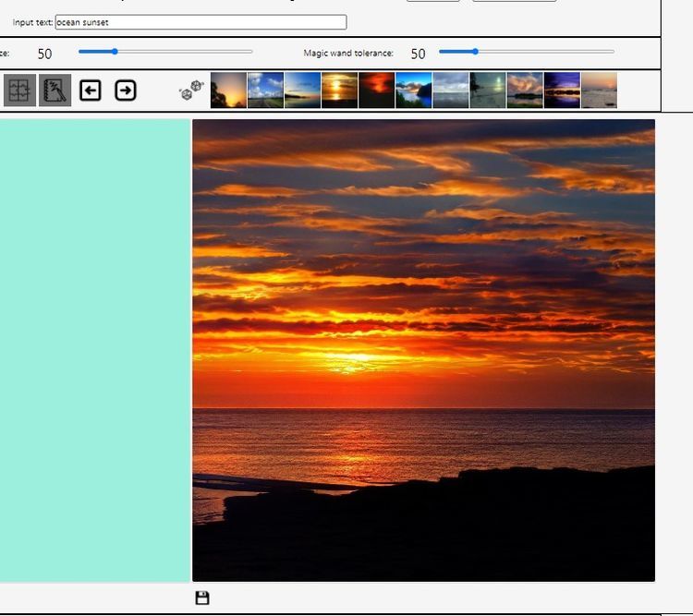Image resolution: width=693 pixels, height=616 pixels.
Task: Click the floppy disk save icon
Action: [x=202, y=598]
